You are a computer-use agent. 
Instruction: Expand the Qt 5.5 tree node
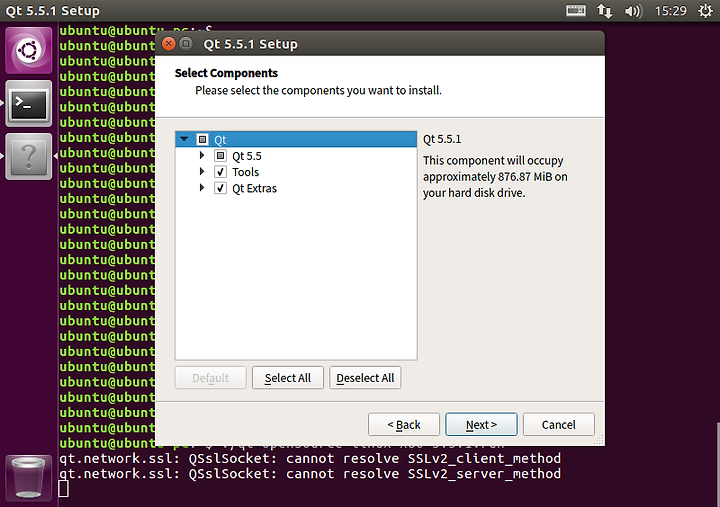(x=202, y=155)
